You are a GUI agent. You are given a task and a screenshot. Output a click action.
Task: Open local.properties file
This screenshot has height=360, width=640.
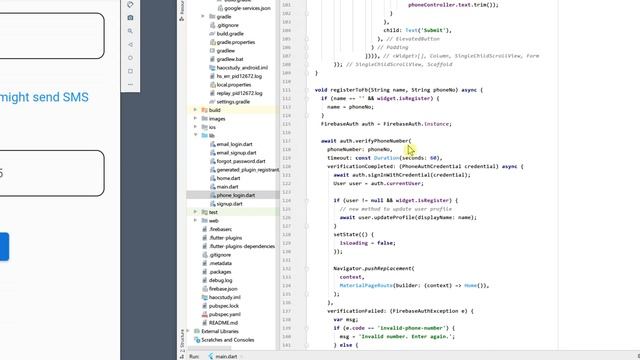click(x=230, y=84)
